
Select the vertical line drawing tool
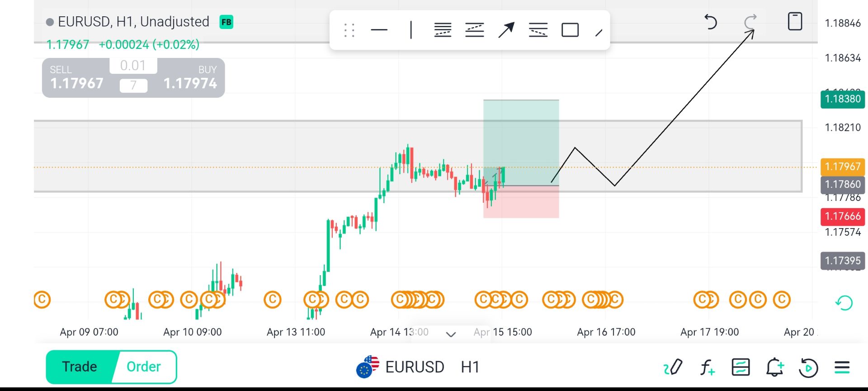[411, 30]
